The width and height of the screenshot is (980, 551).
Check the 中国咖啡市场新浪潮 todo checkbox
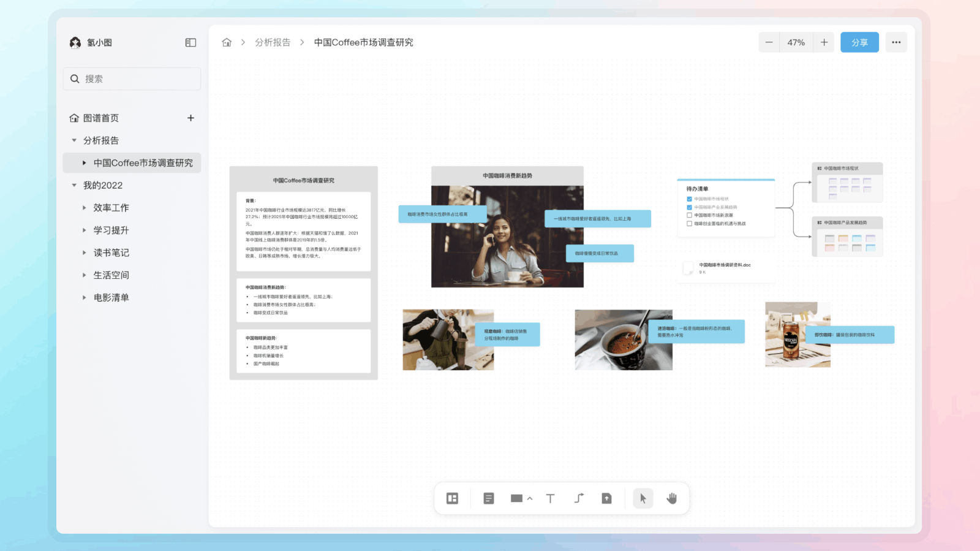pyautogui.click(x=689, y=215)
